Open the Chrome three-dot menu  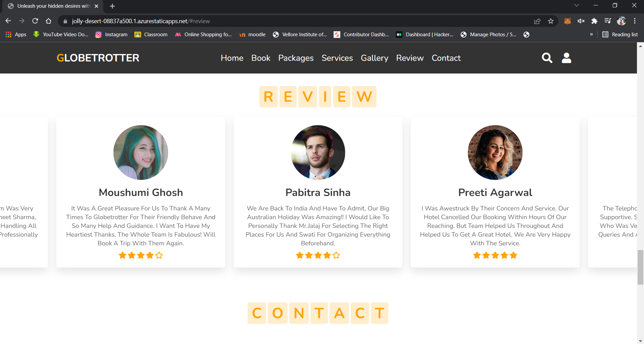coord(635,21)
